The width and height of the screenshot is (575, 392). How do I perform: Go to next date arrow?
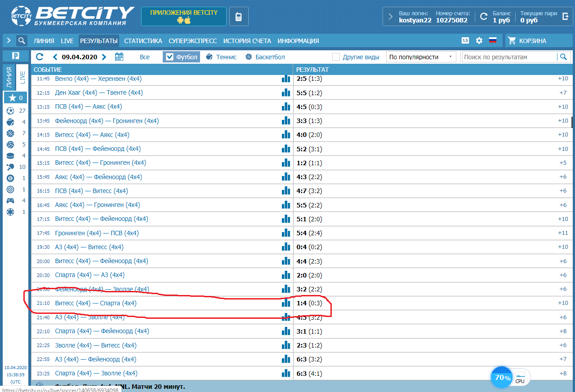coord(104,57)
